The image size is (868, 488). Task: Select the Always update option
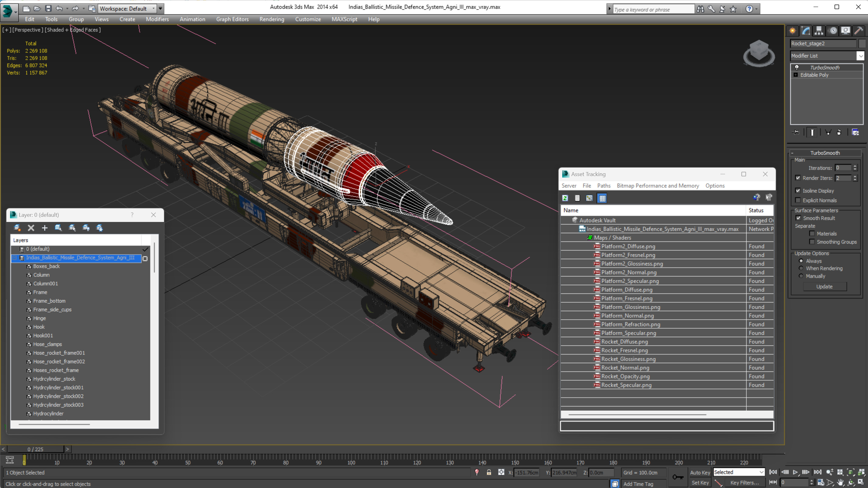click(x=801, y=261)
